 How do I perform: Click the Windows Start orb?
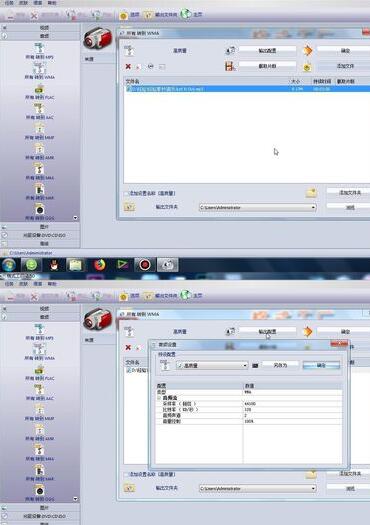tap(9, 265)
